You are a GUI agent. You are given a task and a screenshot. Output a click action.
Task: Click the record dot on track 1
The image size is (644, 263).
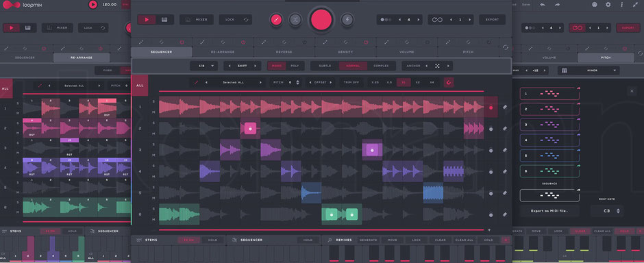[491, 108]
